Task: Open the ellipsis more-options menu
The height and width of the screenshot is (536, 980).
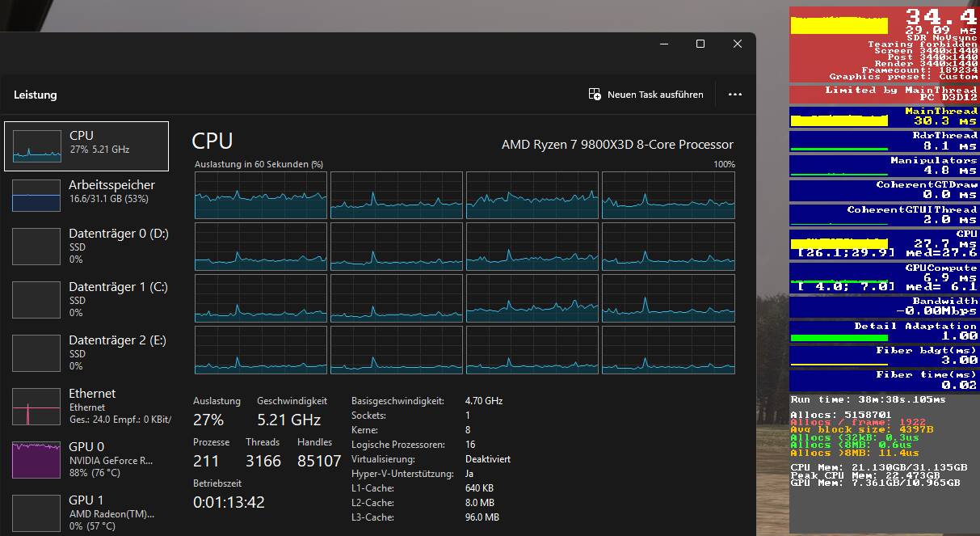Action: point(734,94)
